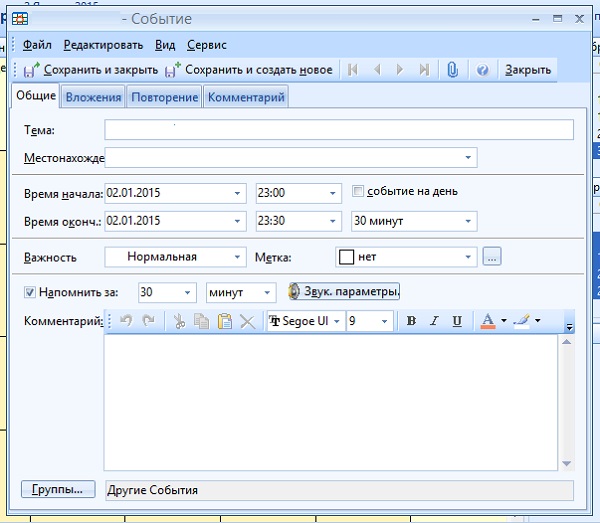Screen dimensions: 600x523
Task: Open the Файл menu
Action: [x=37, y=45]
